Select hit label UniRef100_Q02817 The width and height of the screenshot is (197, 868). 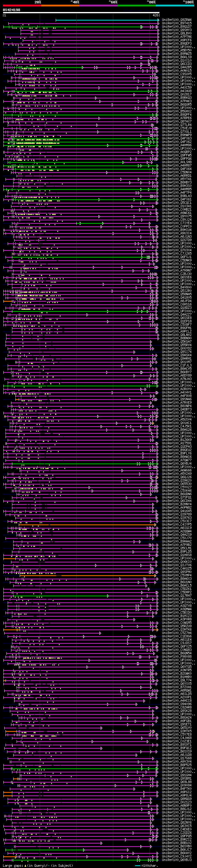[x=177, y=94]
